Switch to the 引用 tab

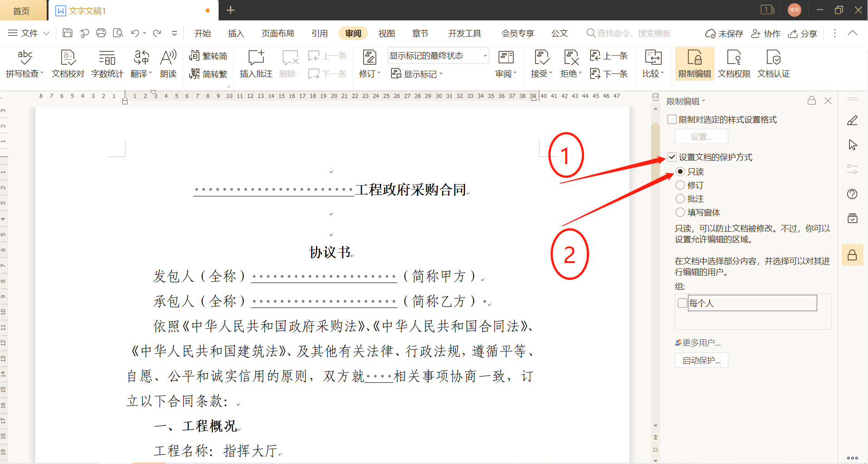[319, 33]
